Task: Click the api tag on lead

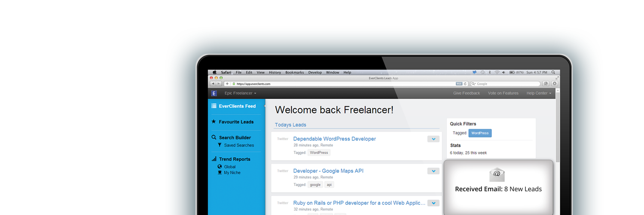Action: click(329, 185)
